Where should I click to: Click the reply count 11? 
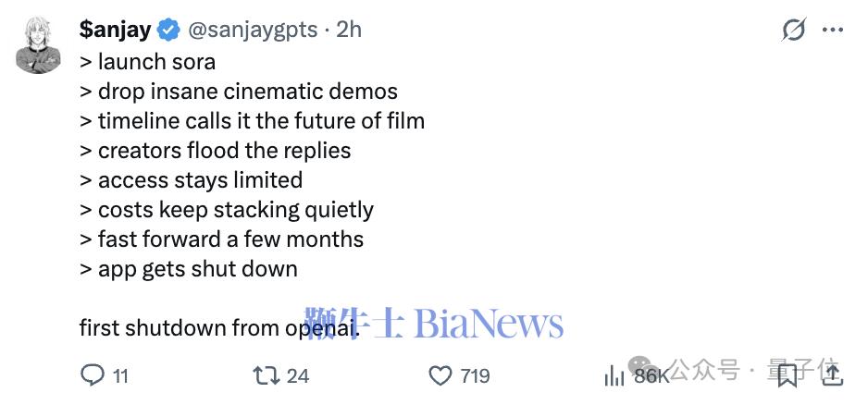click(x=120, y=375)
